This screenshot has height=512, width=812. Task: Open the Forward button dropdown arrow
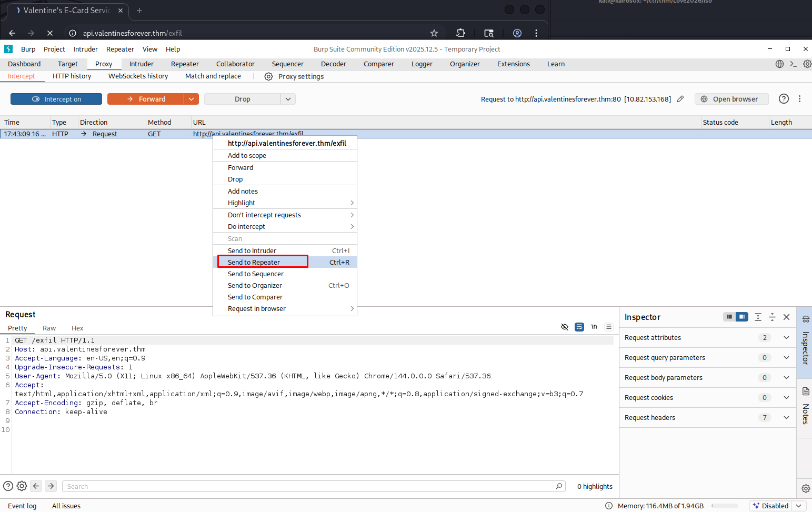tap(191, 99)
